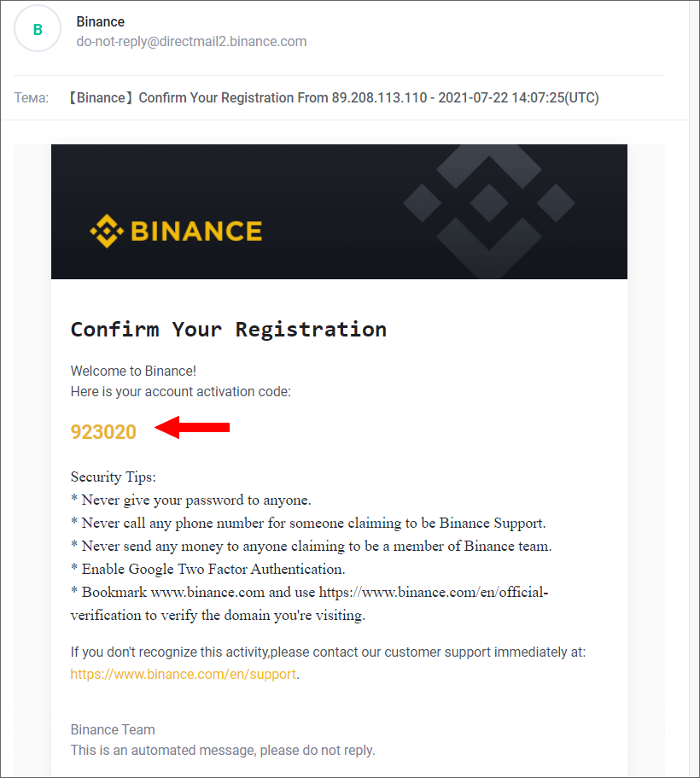
Task: Click the Binance sender avatar circle
Action: pyautogui.click(x=38, y=29)
